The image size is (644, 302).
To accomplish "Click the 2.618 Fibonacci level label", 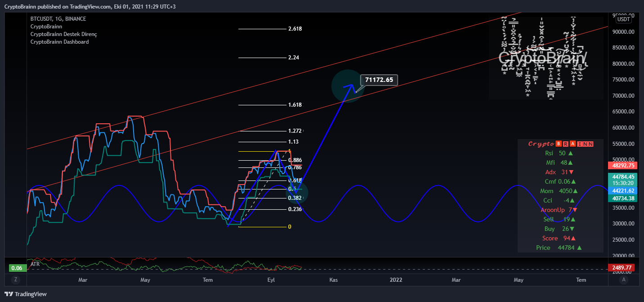I will [295, 29].
